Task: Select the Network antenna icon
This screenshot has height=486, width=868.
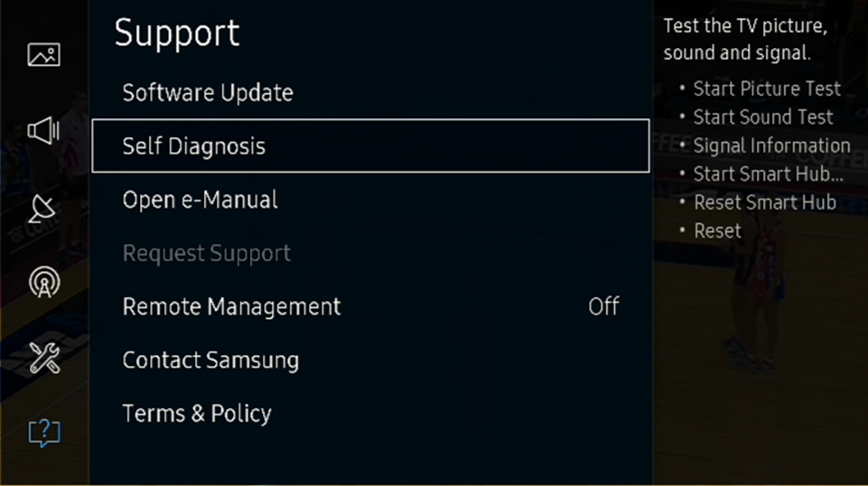Action: (x=44, y=282)
